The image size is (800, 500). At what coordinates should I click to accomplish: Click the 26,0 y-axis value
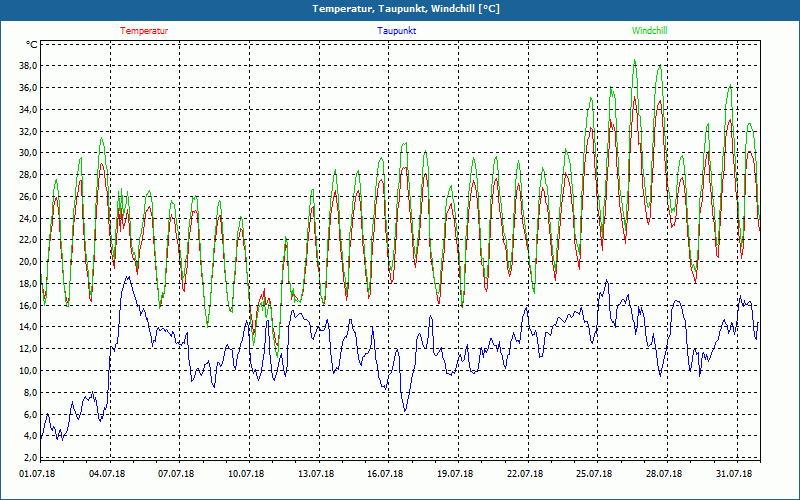point(27,196)
